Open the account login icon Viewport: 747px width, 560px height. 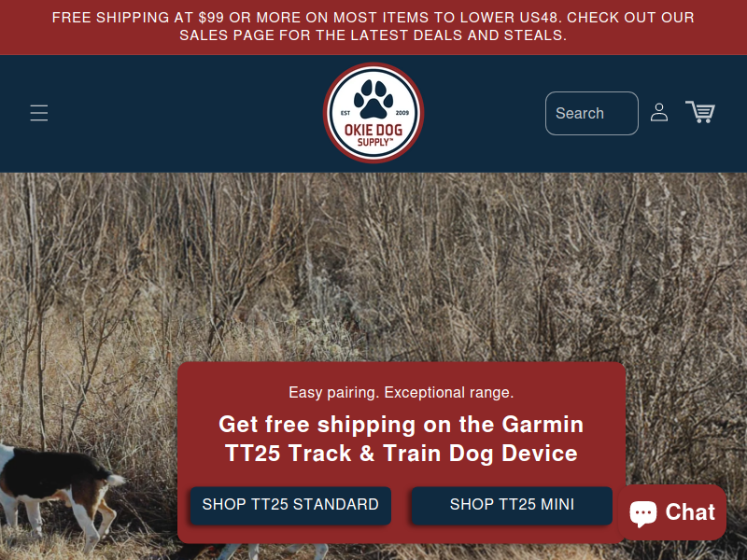pos(659,113)
